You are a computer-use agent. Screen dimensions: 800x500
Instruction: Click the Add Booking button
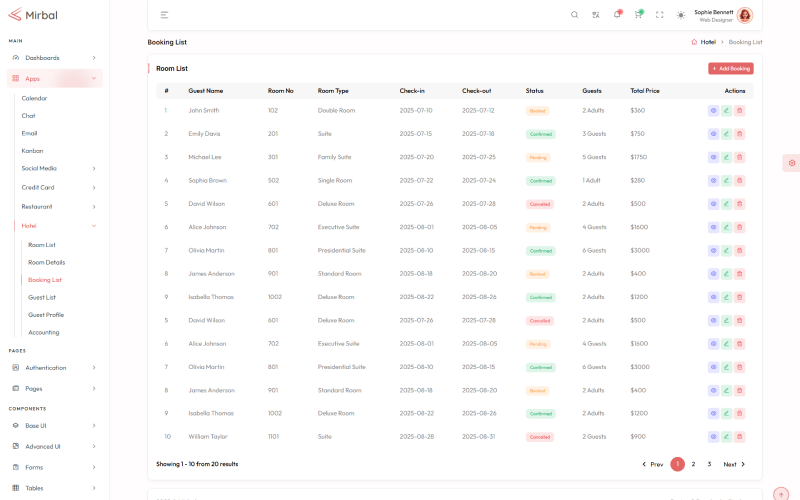[x=731, y=68]
